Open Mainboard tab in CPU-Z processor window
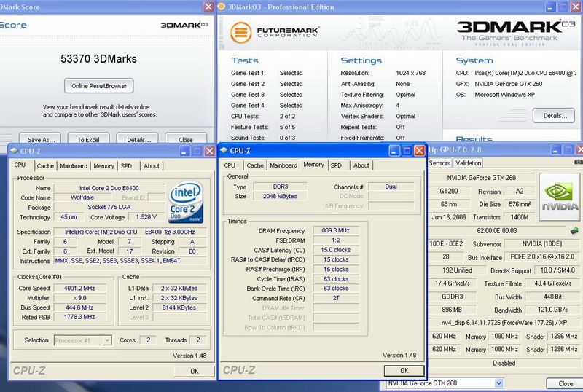This screenshot has height=392, width=583. coord(74,166)
